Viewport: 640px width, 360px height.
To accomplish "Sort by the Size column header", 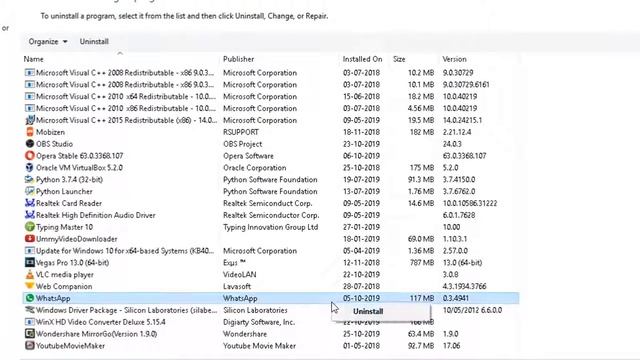I will click(x=399, y=59).
